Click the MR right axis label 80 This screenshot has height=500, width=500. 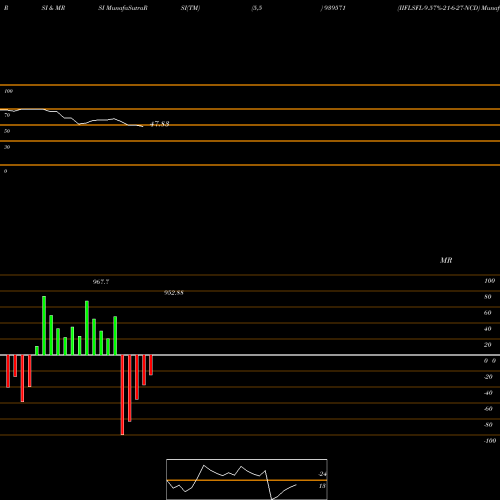coord(488,297)
